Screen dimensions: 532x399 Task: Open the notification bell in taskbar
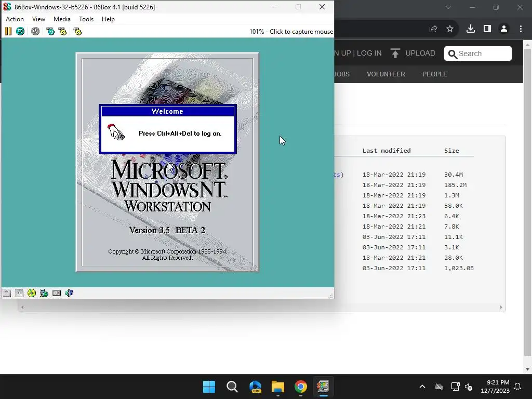tap(518, 387)
